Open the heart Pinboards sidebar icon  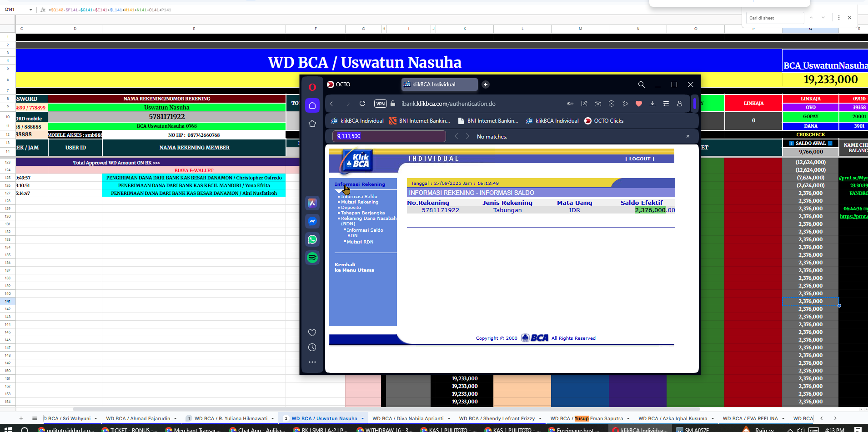click(x=312, y=333)
